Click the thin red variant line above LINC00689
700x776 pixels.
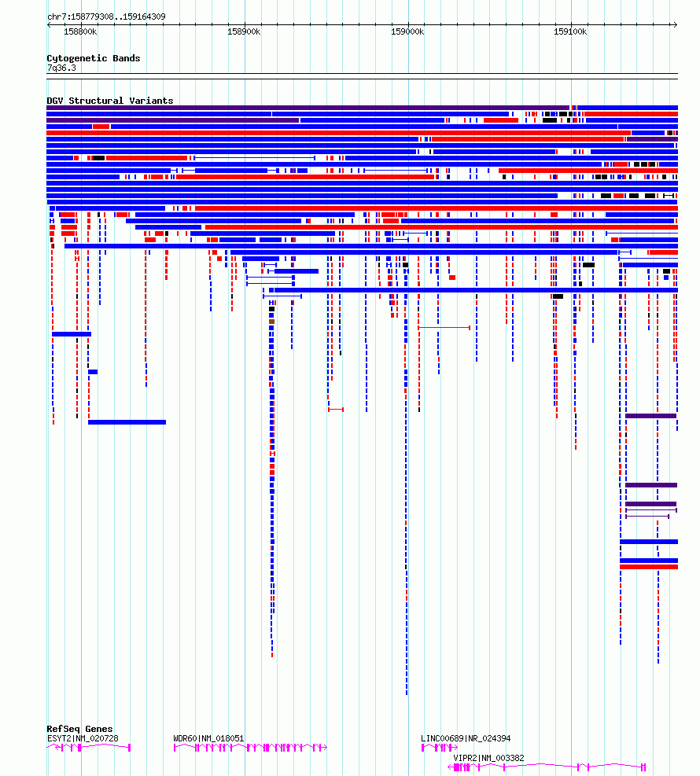click(444, 328)
